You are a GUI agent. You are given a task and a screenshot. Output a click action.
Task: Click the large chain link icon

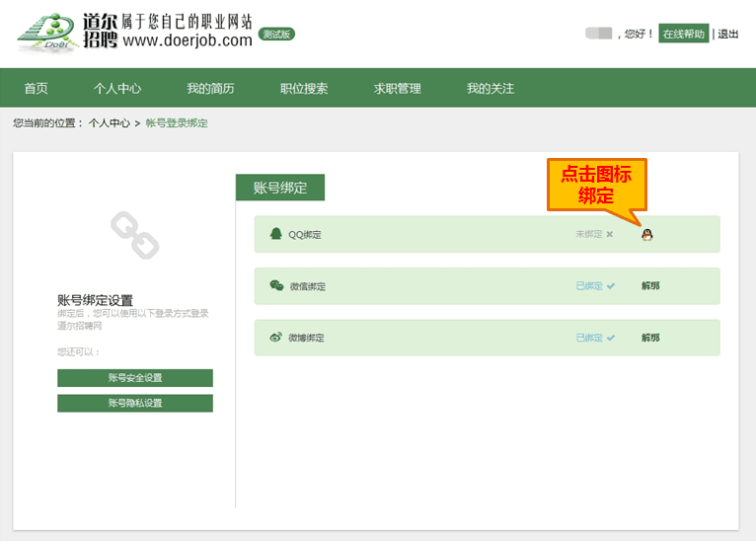pos(134,236)
